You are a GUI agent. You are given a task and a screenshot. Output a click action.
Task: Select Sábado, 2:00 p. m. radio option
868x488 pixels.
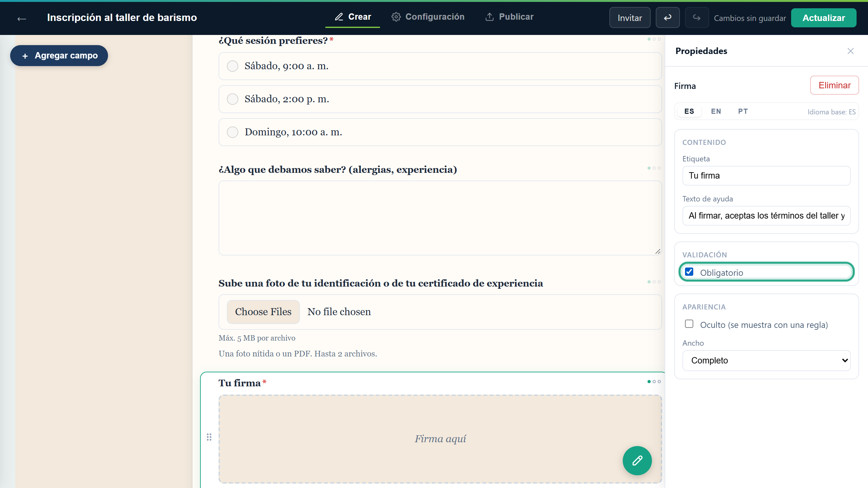click(x=232, y=99)
